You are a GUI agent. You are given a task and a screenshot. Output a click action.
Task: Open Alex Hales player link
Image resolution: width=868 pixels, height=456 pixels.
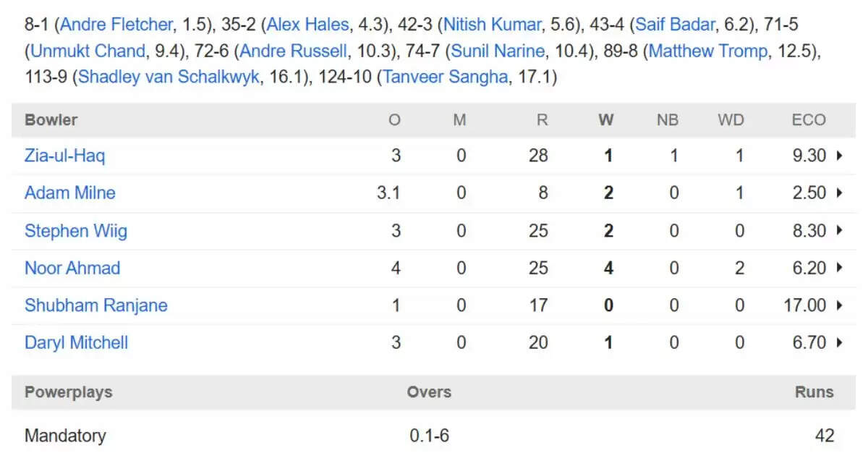[x=307, y=25]
